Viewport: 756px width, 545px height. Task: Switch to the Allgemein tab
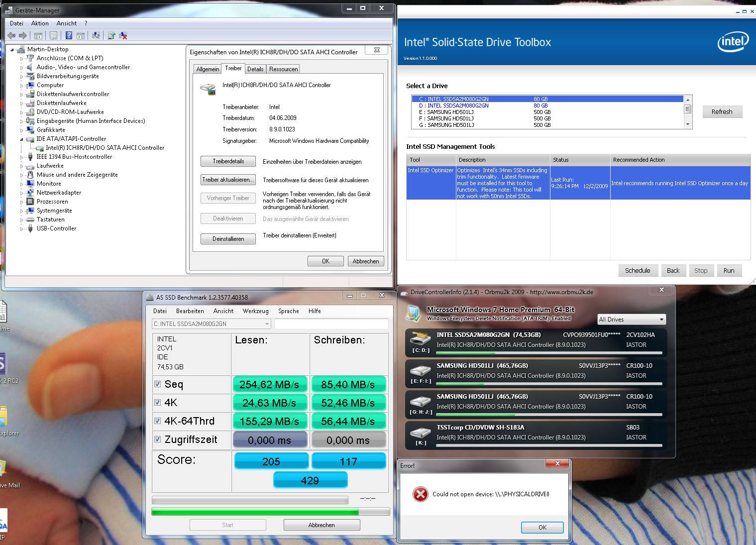(208, 69)
